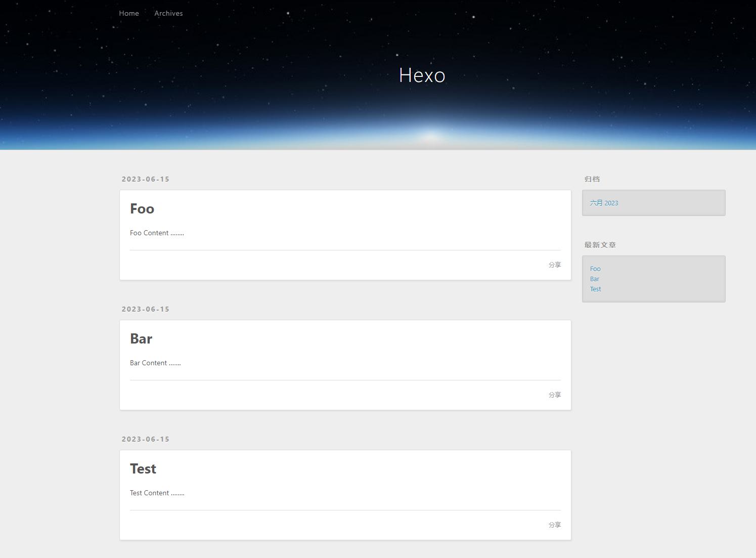Click the date above the Bar post
Viewport: 756px width, 558px height.
[x=146, y=309]
